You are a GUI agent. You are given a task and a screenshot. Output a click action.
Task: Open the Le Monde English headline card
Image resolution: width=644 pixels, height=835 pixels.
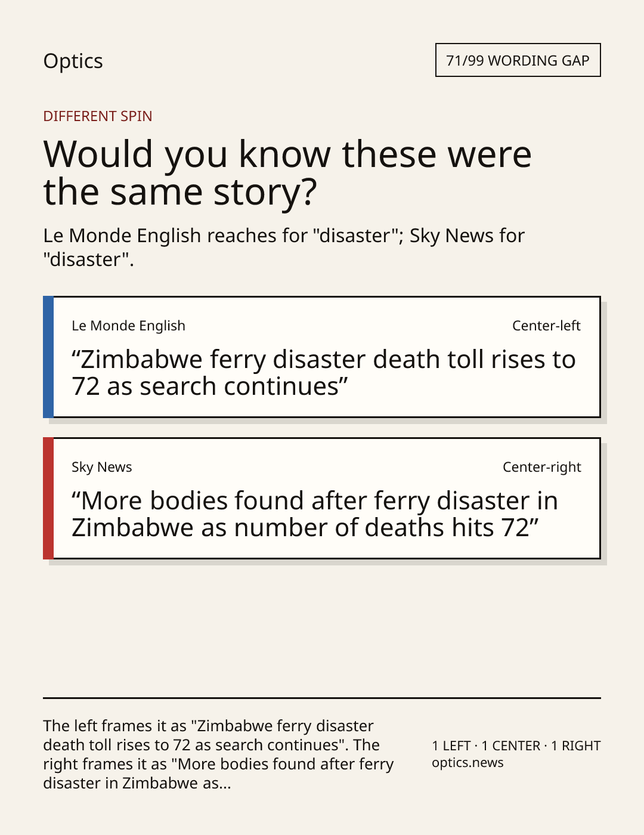coord(321,357)
